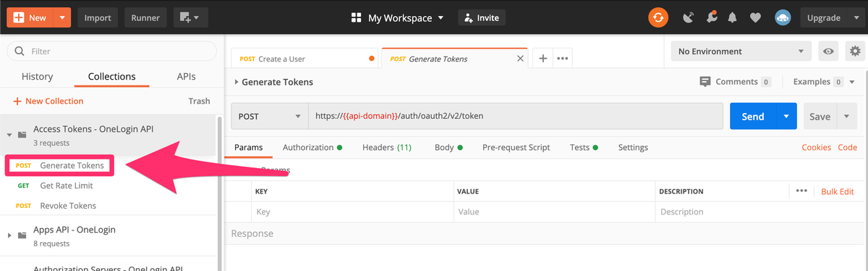Image resolution: width=868 pixels, height=271 pixels.
Task: Select the Authorization tab
Action: pos(312,147)
